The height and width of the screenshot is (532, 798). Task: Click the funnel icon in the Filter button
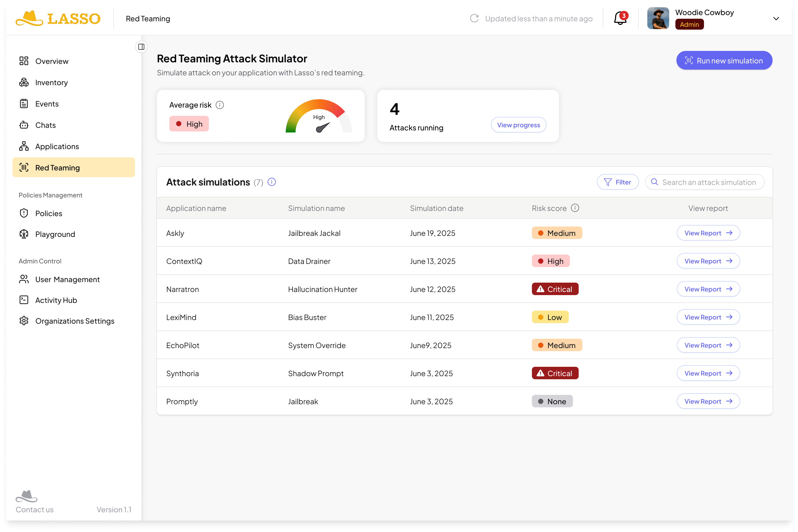(x=608, y=182)
